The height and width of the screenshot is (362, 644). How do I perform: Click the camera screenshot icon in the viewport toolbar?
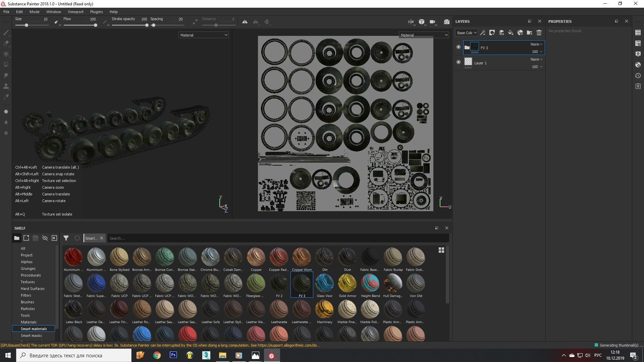(x=446, y=22)
